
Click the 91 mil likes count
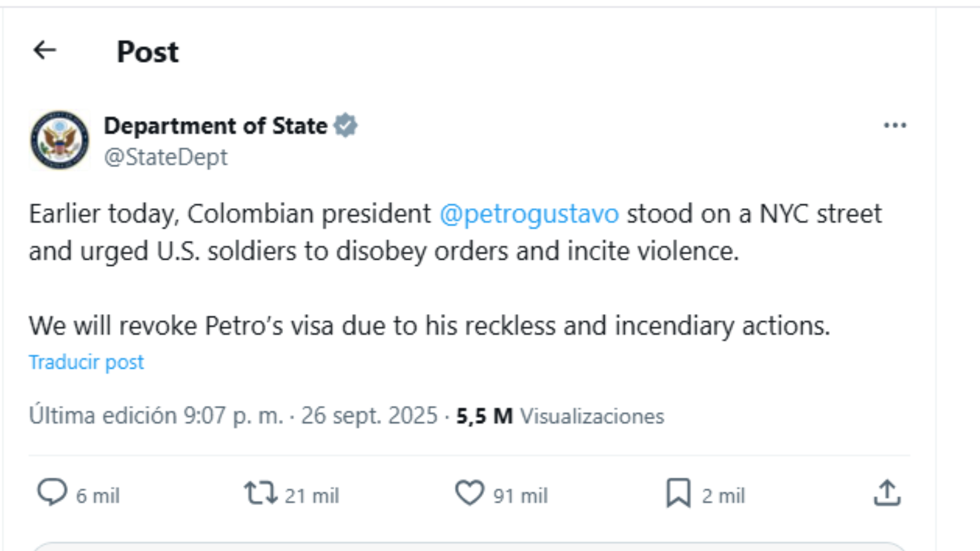tap(521, 496)
